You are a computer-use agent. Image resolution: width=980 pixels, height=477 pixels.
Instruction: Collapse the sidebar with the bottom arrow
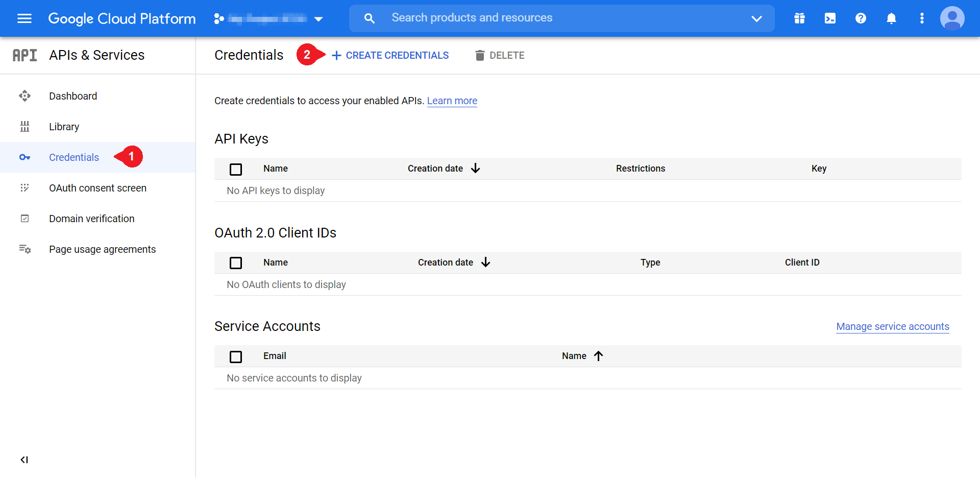click(x=24, y=460)
